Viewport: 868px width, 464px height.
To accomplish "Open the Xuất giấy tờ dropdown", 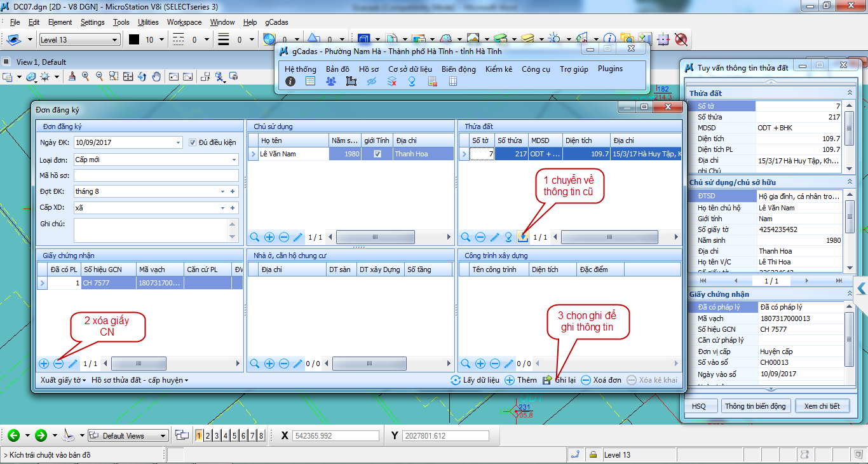I will click(x=63, y=380).
